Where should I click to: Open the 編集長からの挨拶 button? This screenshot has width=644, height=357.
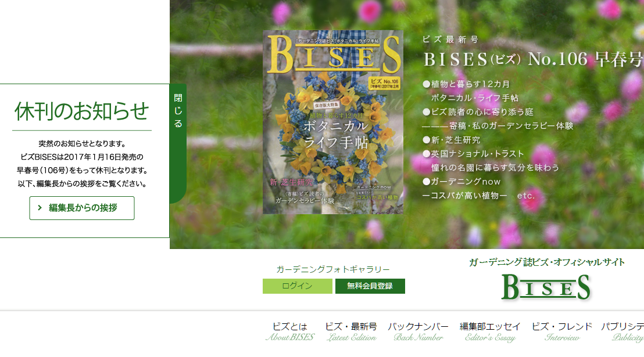(82, 208)
